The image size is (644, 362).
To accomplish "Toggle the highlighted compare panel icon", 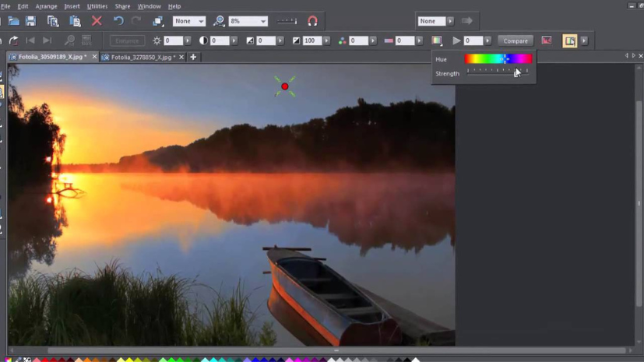I will pyautogui.click(x=570, y=40).
